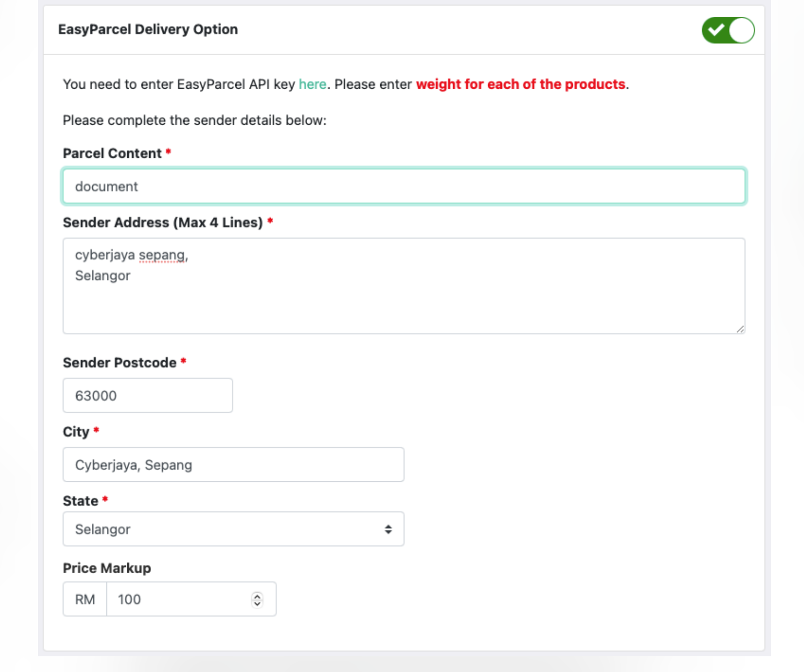Click the 'State' field label
Image resolution: width=804 pixels, height=672 pixels.
tap(81, 501)
